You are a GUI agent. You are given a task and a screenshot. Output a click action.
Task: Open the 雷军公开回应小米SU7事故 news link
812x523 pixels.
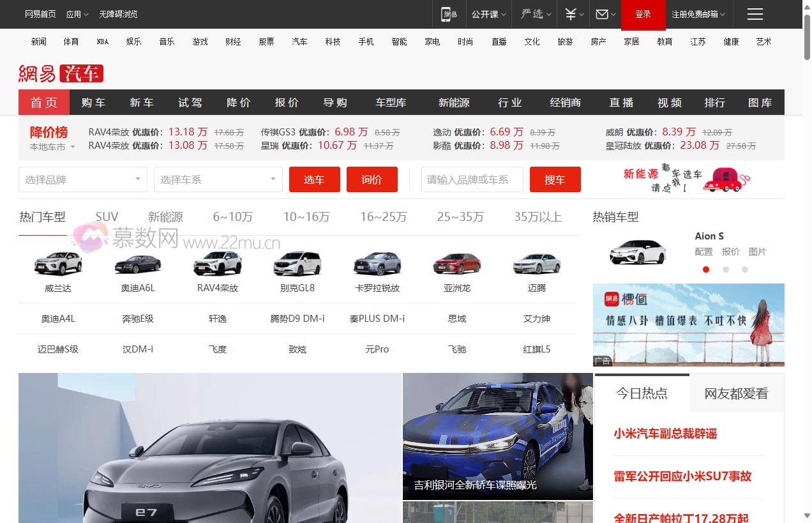pos(682,476)
